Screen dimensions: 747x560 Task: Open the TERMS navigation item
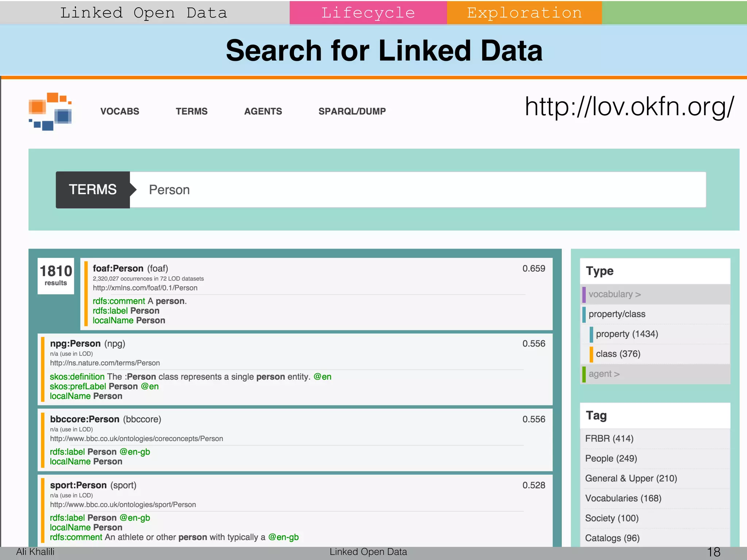click(x=191, y=112)
